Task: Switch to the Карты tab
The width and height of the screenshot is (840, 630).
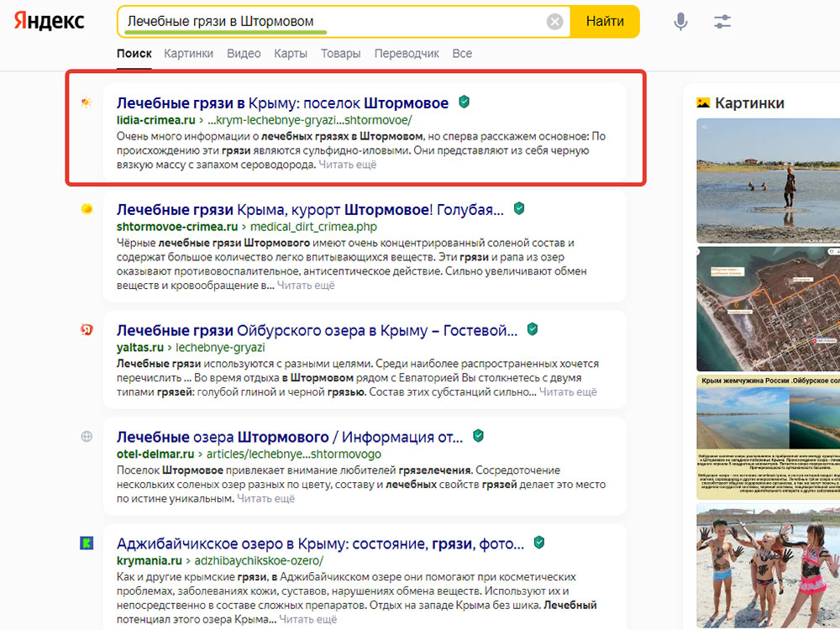Action: 291,54
